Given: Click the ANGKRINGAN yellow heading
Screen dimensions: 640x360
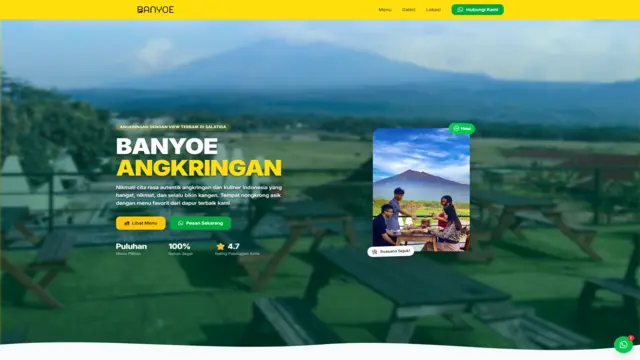Looking at the screenshot, I should (x=199, y=168).
